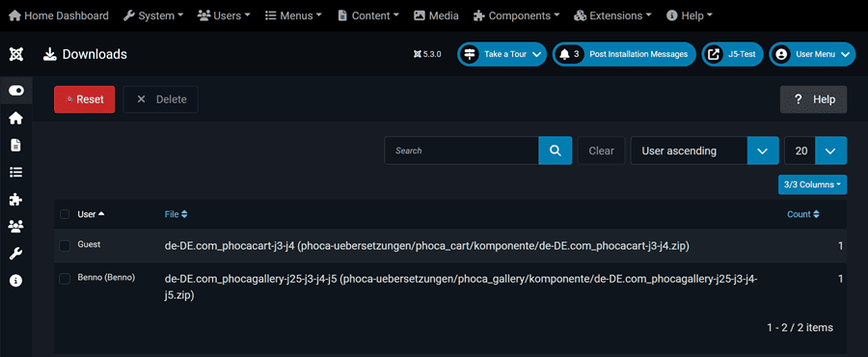Sort by the File column header

click(176, 214)
